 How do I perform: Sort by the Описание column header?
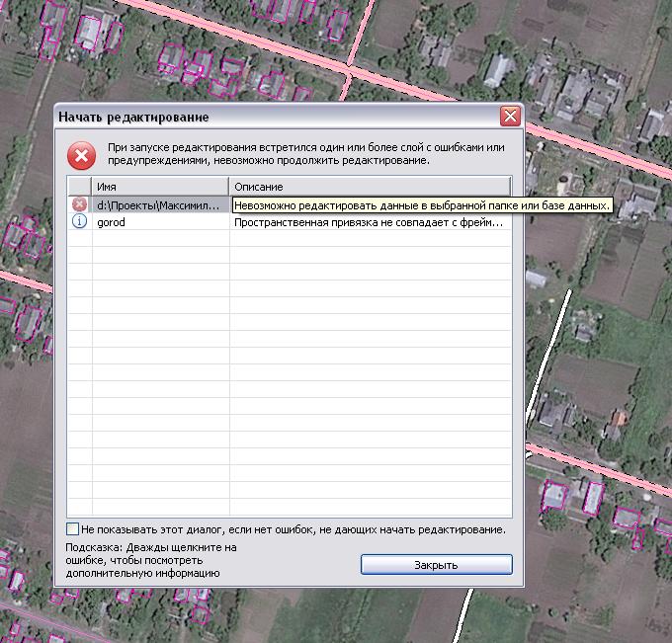tap(370, 187)
